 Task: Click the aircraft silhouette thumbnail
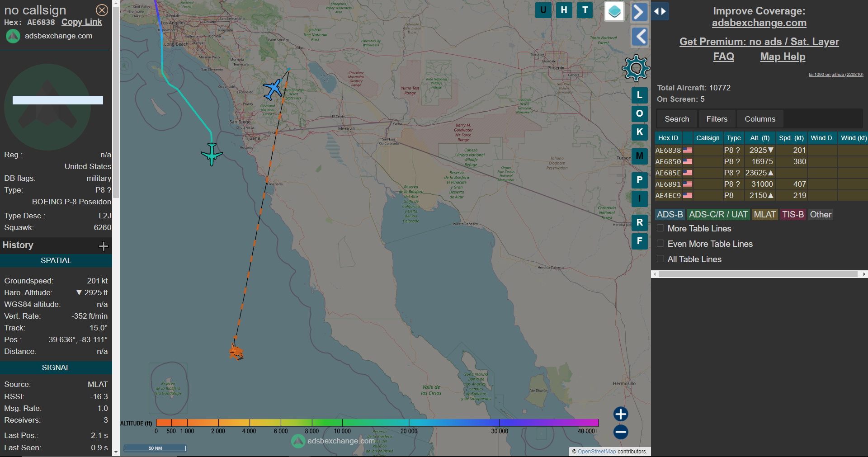[x=47, y=107]
